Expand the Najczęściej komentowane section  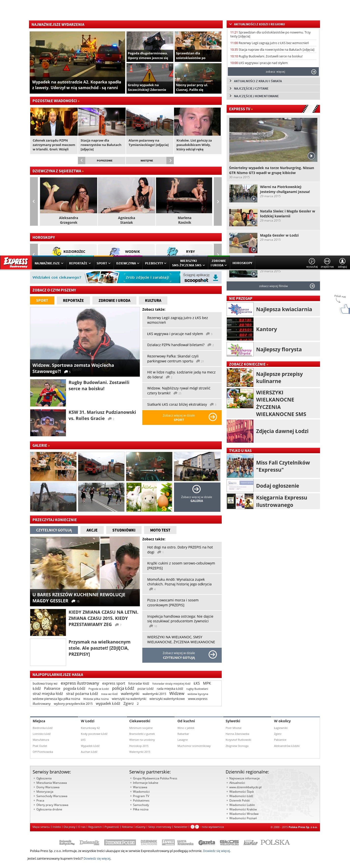(273, 96)
